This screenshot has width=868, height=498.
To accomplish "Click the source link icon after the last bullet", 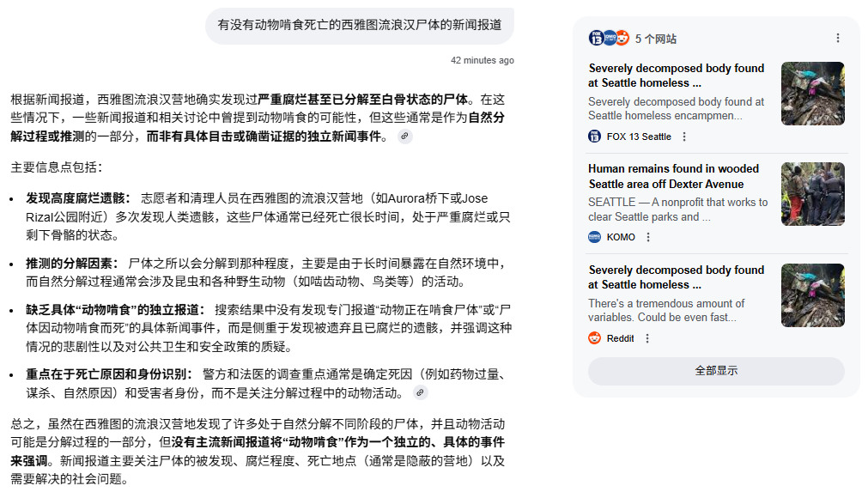I will 420,393.
